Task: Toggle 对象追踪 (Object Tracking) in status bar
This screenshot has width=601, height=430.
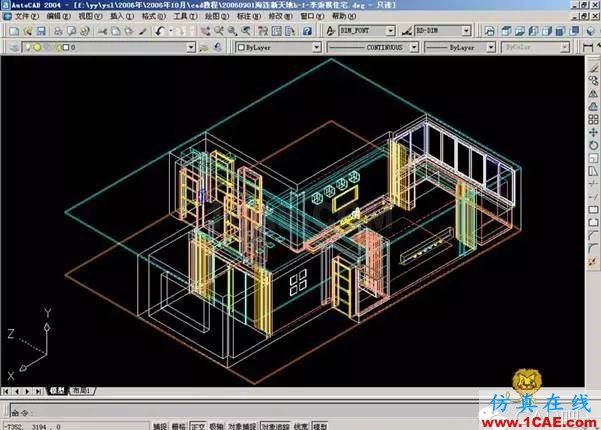Action: (275, 426)
